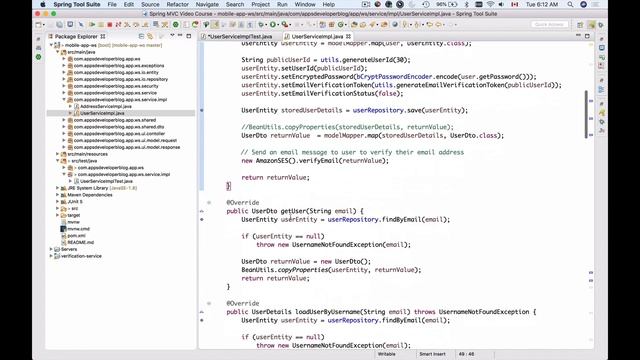Collapse the loadUserByUsername method fold marker
This screenshot has height=360, width=640.
point(209,303)
